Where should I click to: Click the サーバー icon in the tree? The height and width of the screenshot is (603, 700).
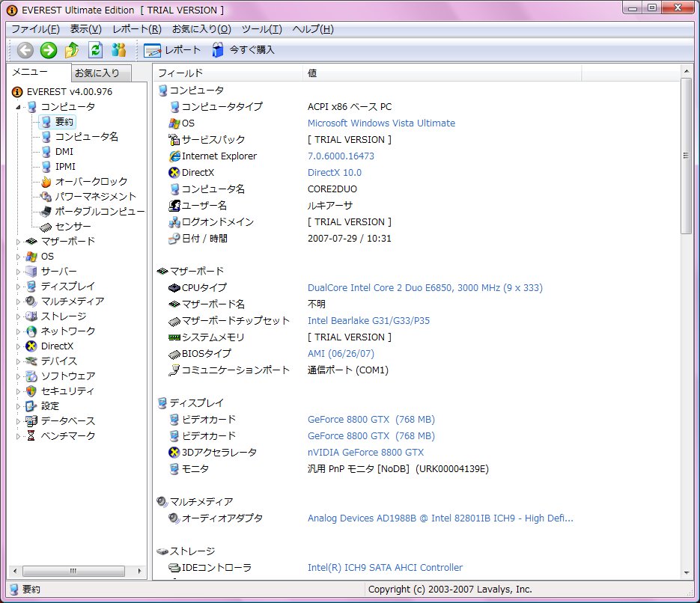point(31,271)
